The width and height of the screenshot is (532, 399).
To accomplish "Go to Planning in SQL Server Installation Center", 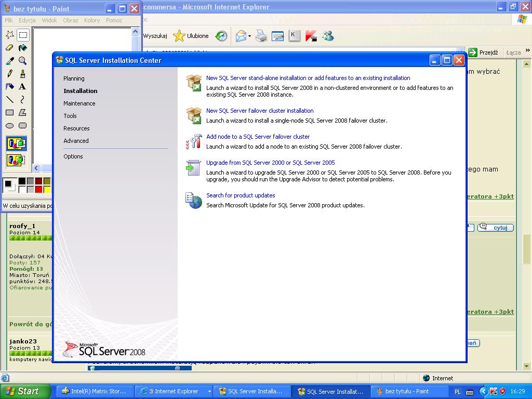I will (x=74, y=78).
